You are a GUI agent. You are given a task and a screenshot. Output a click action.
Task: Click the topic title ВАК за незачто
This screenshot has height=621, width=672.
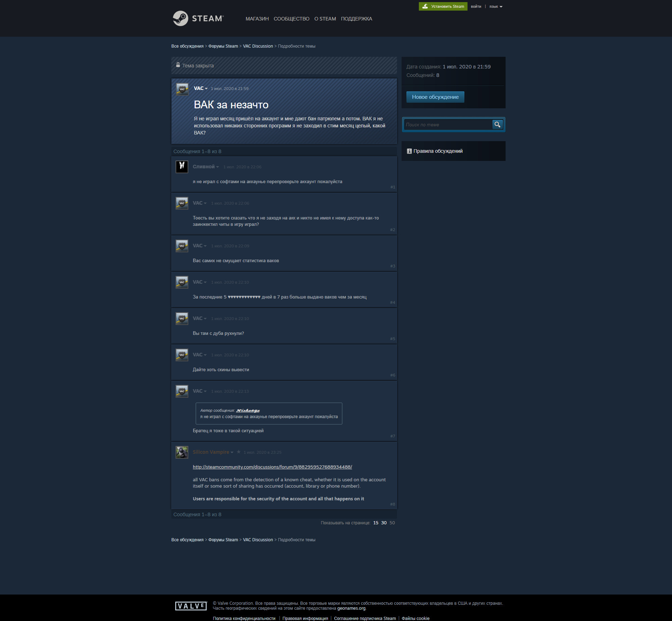click(x=231, y=105)
